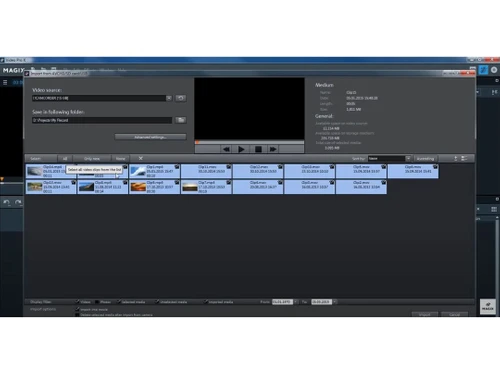Click Redo in the main window

(18, 202)
